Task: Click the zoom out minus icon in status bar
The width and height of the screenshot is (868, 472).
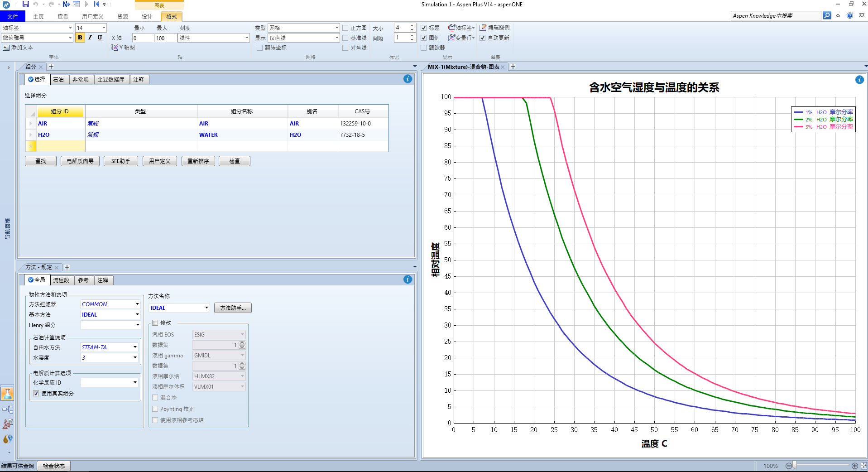Action: 788,466
